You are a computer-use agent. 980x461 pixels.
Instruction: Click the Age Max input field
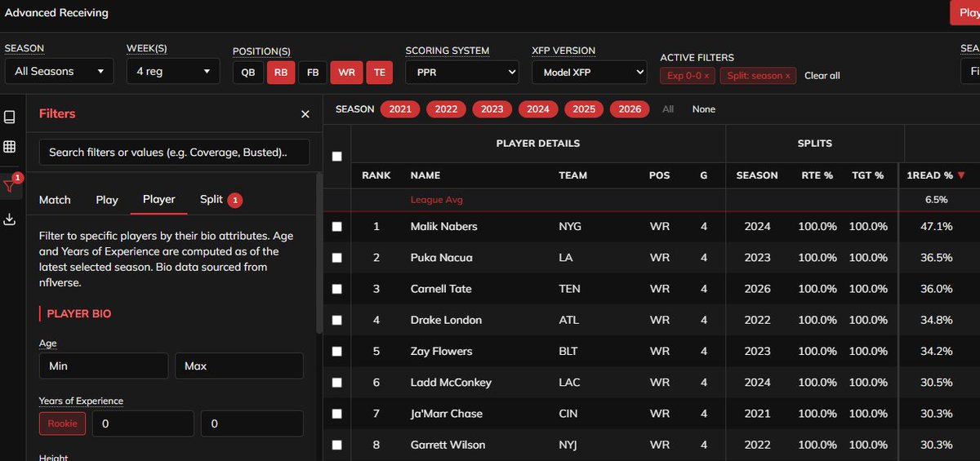coord(239,366)
